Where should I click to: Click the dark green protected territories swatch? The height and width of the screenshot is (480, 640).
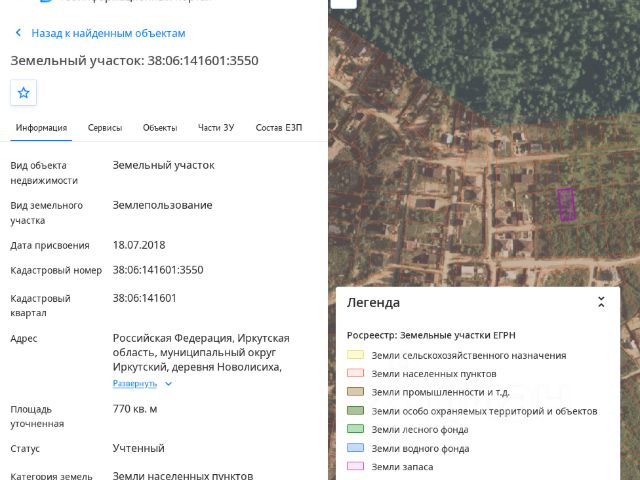[x=355, y=410]
